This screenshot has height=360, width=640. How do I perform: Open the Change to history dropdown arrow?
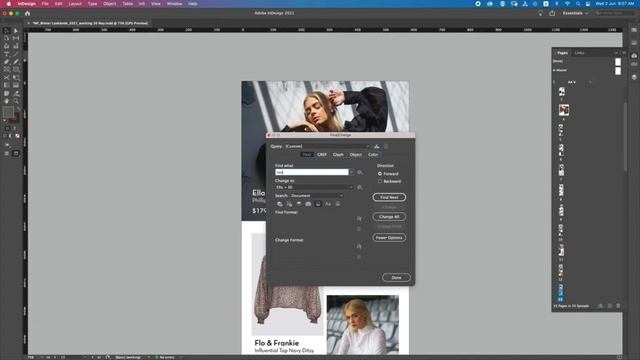point(351,187)
